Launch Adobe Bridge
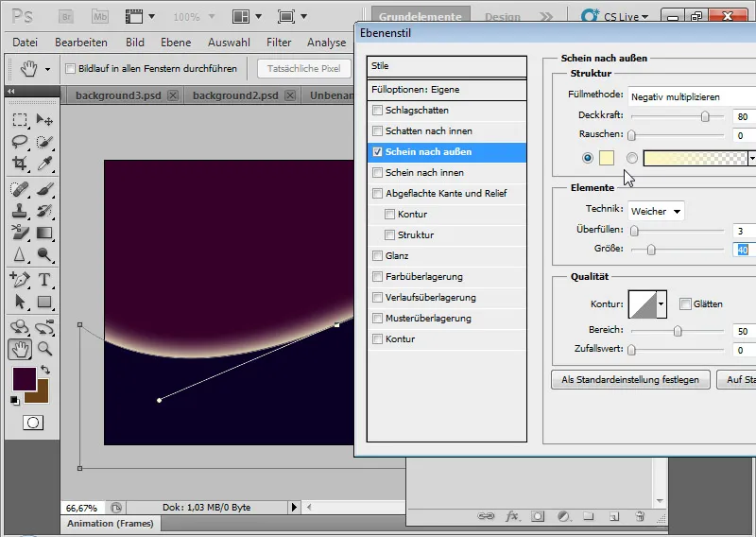 click(66, 17)
